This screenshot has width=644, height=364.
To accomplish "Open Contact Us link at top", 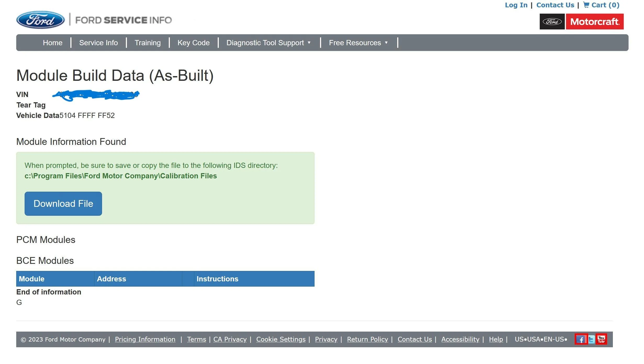I will (x=555, y=5).
